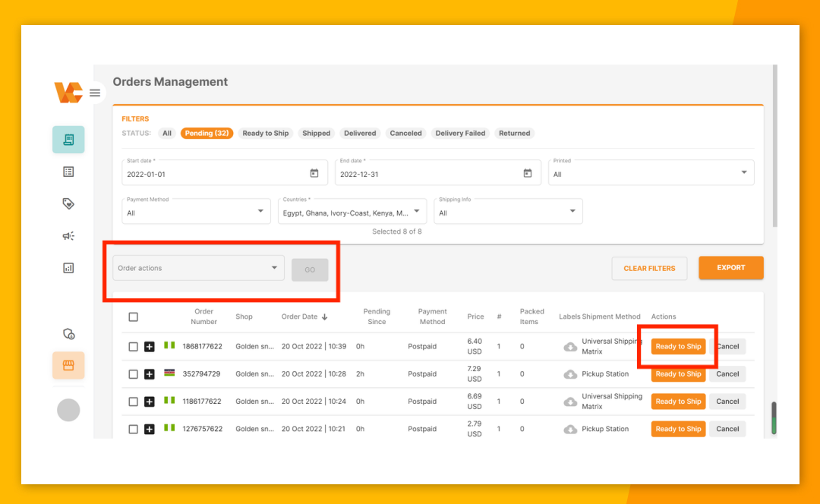Click the Start date input field
The image size is (820, 504).
coord(225,172)
